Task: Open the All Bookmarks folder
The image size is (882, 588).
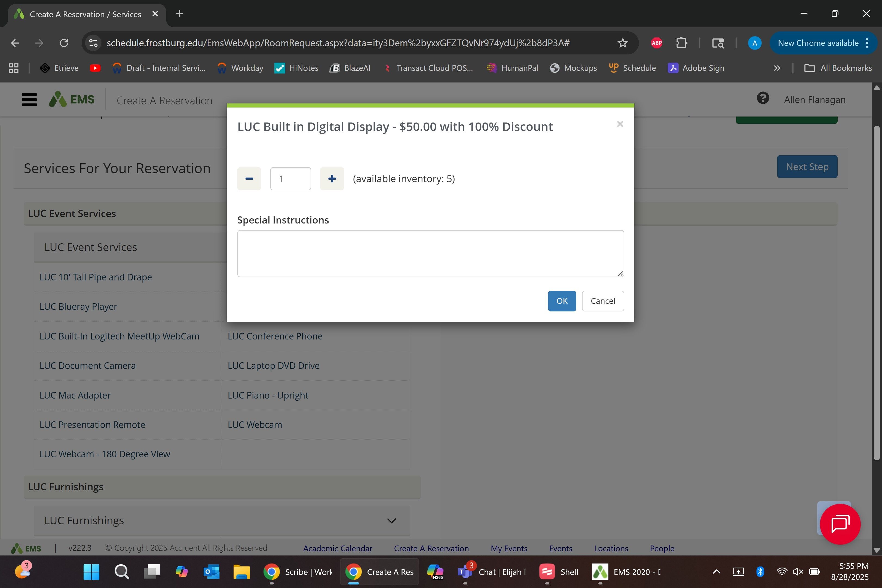Action: pyautogui.click(x=838, y=68)
